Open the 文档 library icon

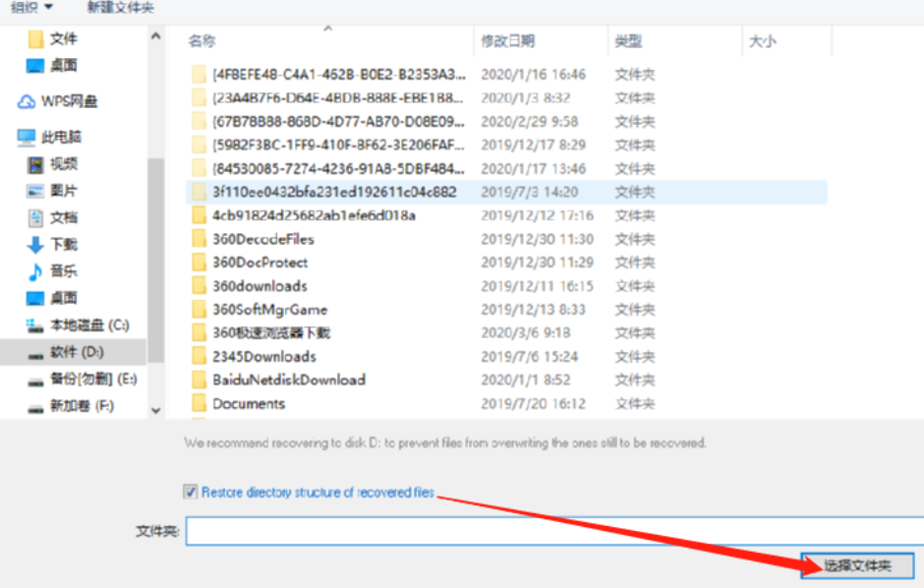(x=35, y=218)
